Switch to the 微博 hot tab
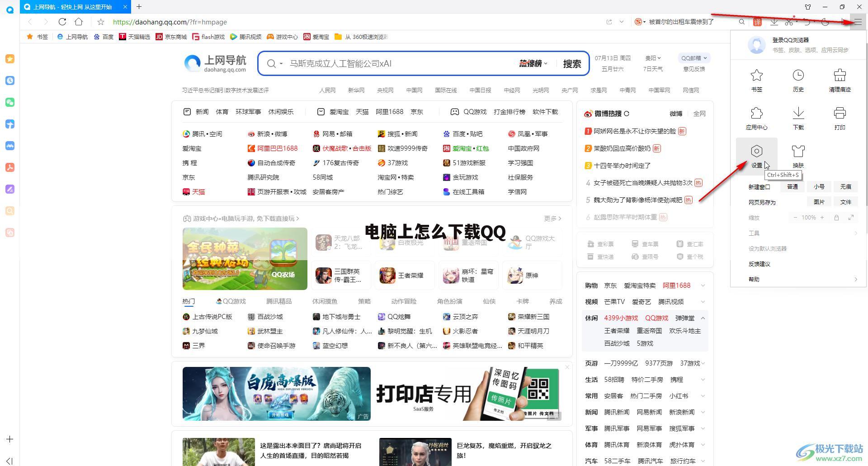The image size is (868, 466). point(675,114)
